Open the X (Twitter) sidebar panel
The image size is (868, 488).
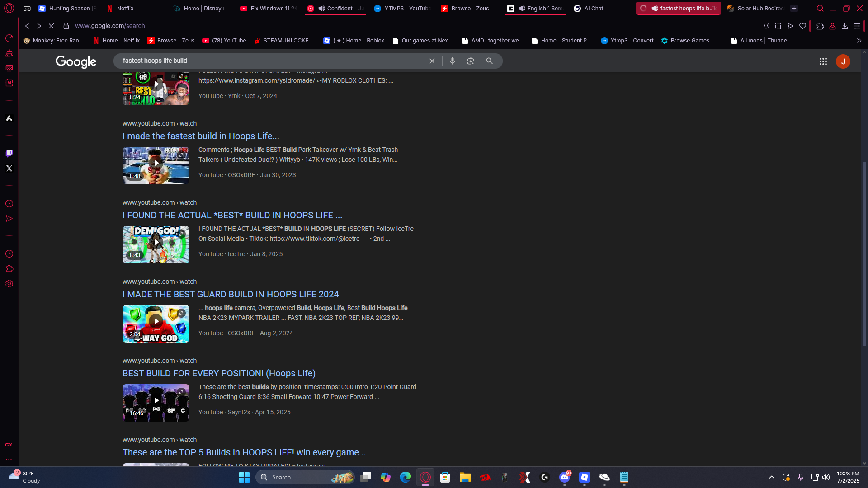click(9, 169)
